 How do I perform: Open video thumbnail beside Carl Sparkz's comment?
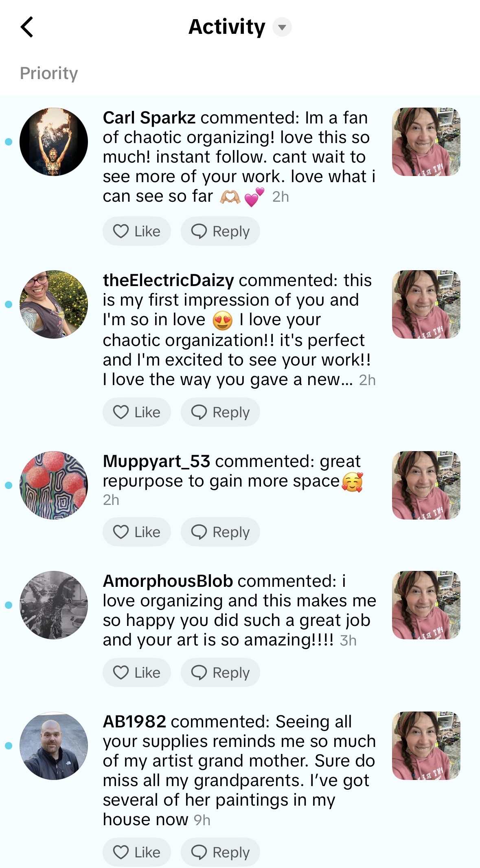point(426,142)
